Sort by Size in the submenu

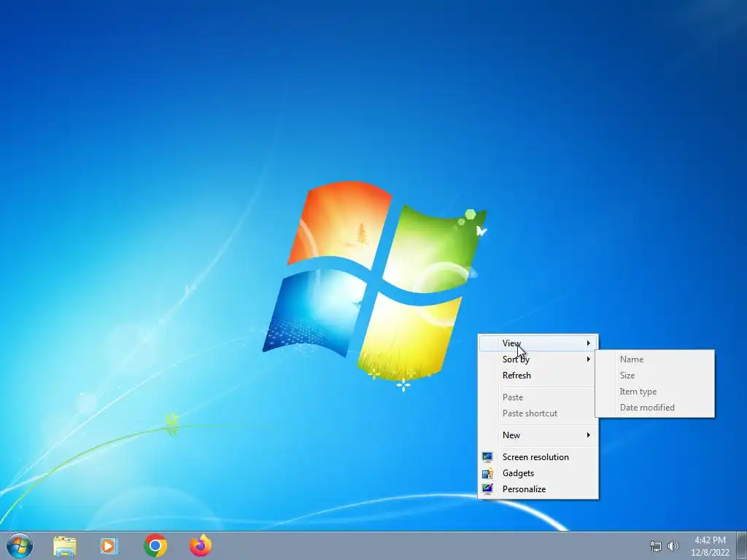[x=655, y=376]
